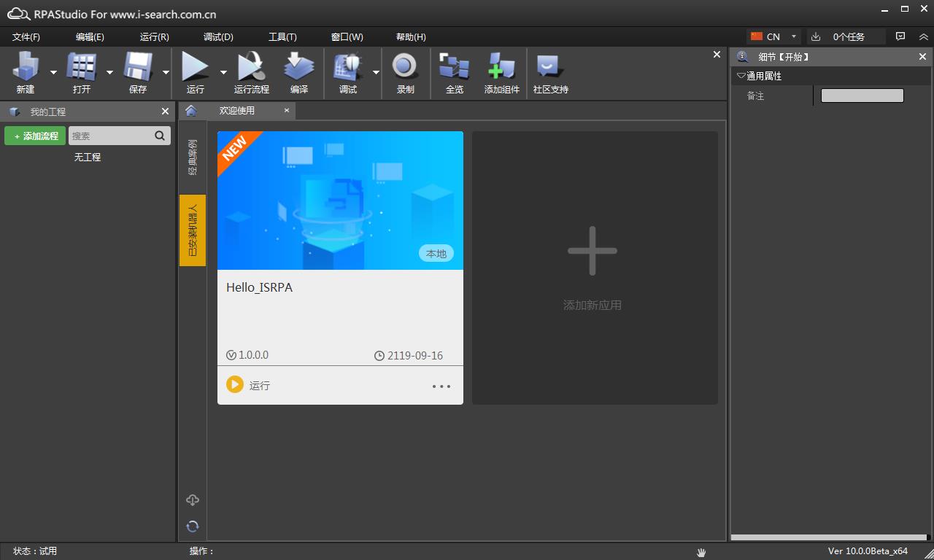Click the 备注 remark input field
The image size is (934, 560).
pyautogui.click(x=862, y=96)
